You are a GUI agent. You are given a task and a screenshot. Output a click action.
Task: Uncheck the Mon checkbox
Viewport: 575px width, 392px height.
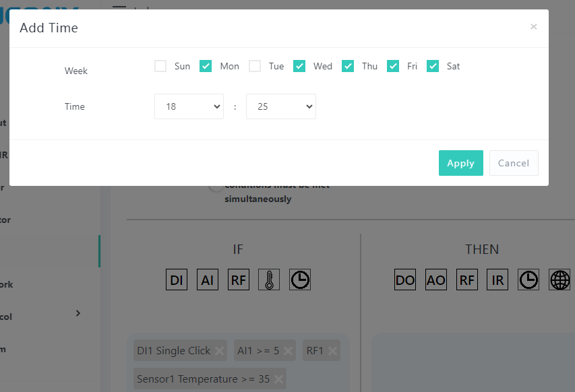click(x=206, y=66)
